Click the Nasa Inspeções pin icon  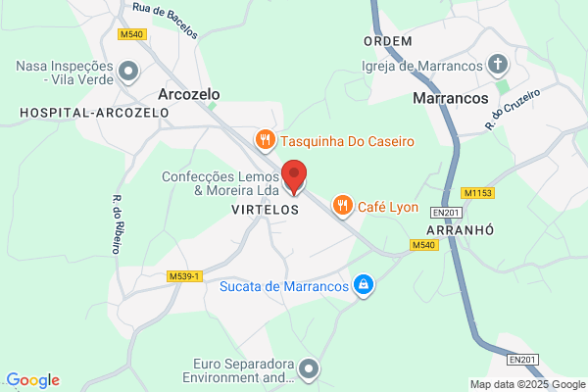point(128,72)
